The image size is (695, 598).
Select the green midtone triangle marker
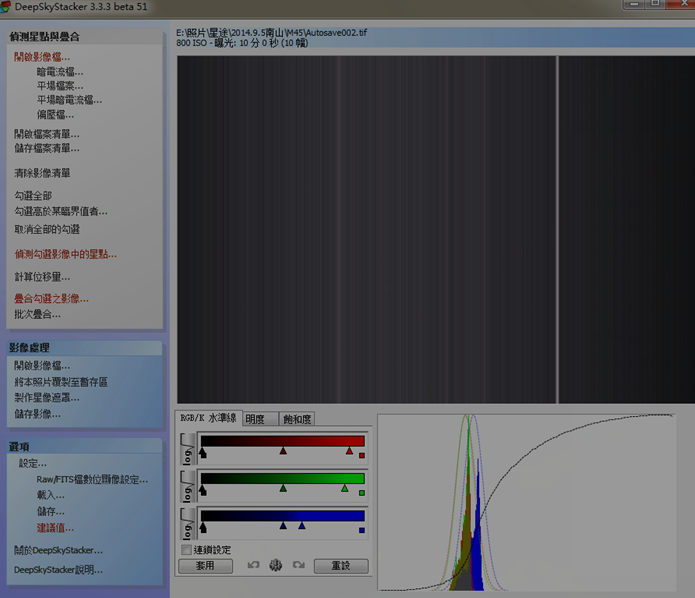pyautogui.click(x=283, y=488)
